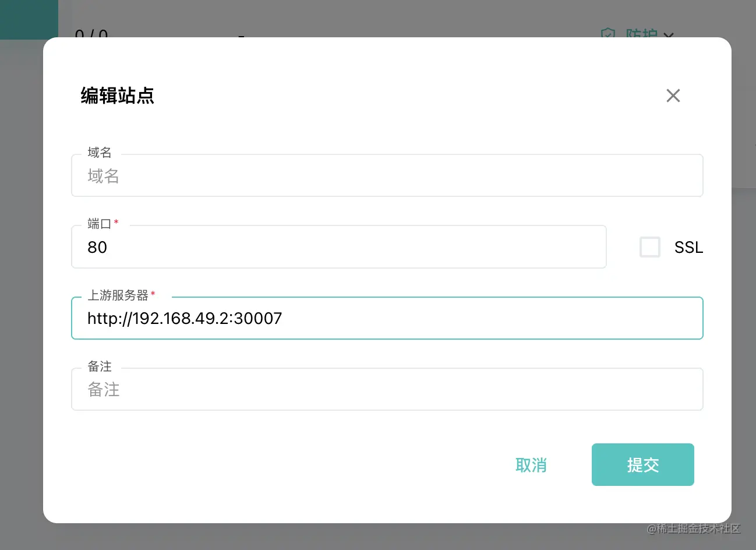
Task: Open the 防护 dropdown behind the dialog
Action: pos(641,34)
